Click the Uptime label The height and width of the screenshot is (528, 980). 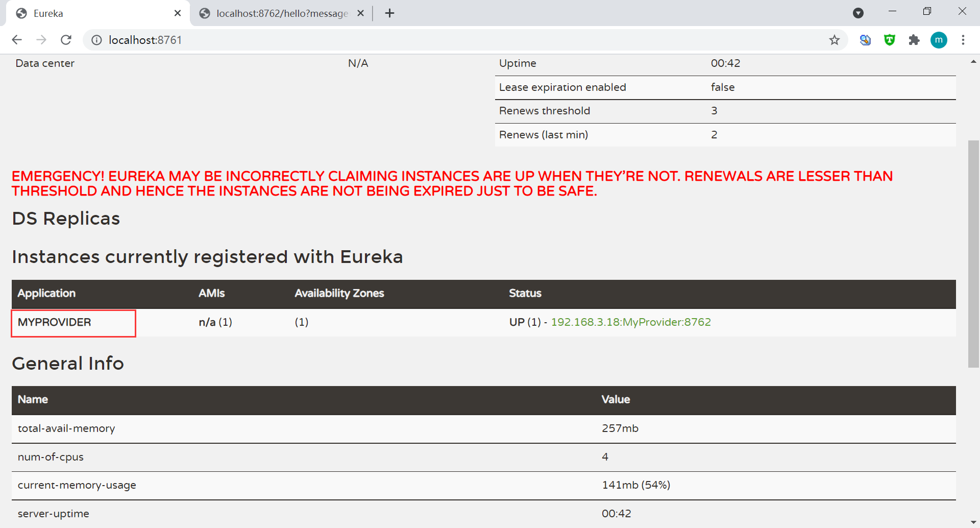[518, 63]
